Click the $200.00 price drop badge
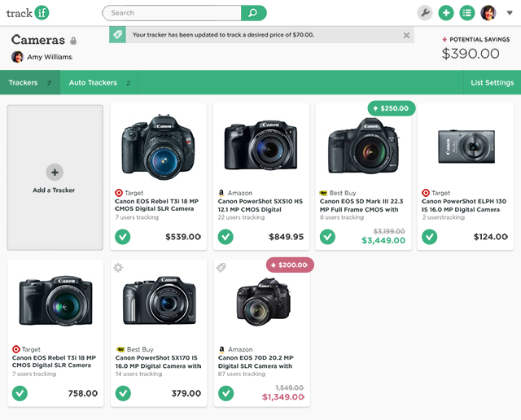 coord(290,265)
